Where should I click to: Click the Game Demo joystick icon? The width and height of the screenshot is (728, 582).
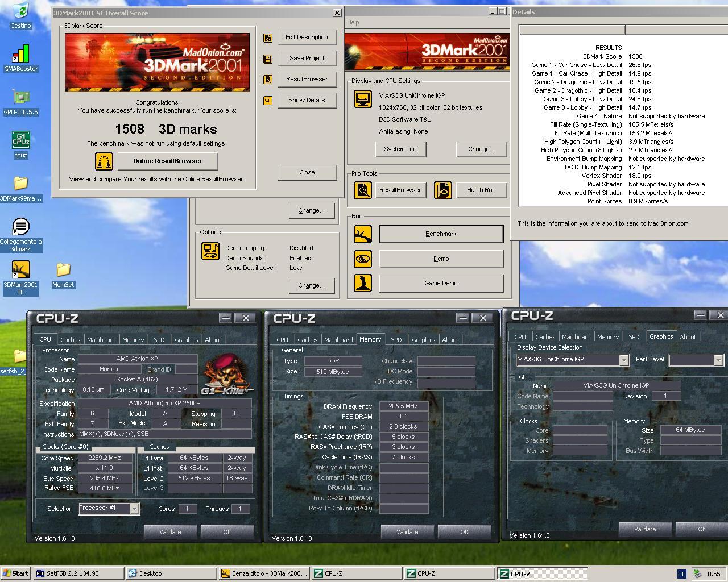[x=363, y=283]
